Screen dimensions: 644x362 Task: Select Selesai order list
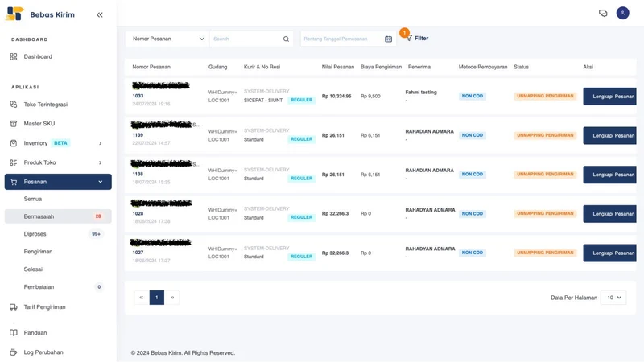click(33, 269)
